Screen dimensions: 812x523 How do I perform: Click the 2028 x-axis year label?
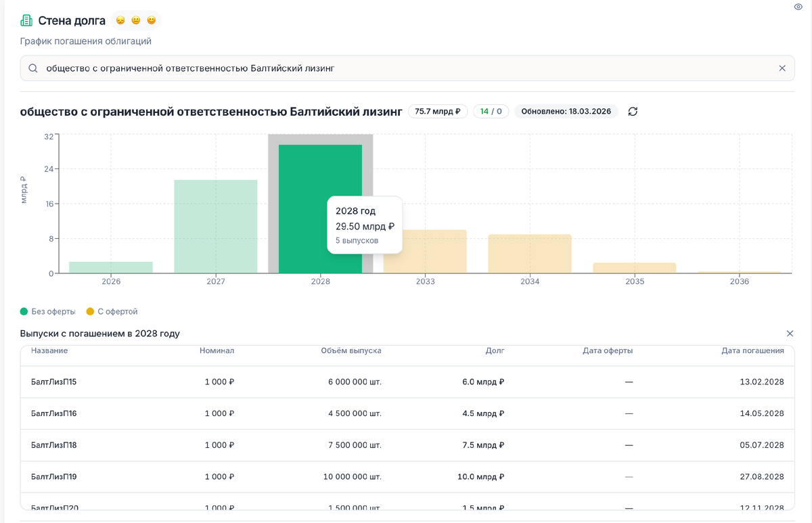click(321, 281)
